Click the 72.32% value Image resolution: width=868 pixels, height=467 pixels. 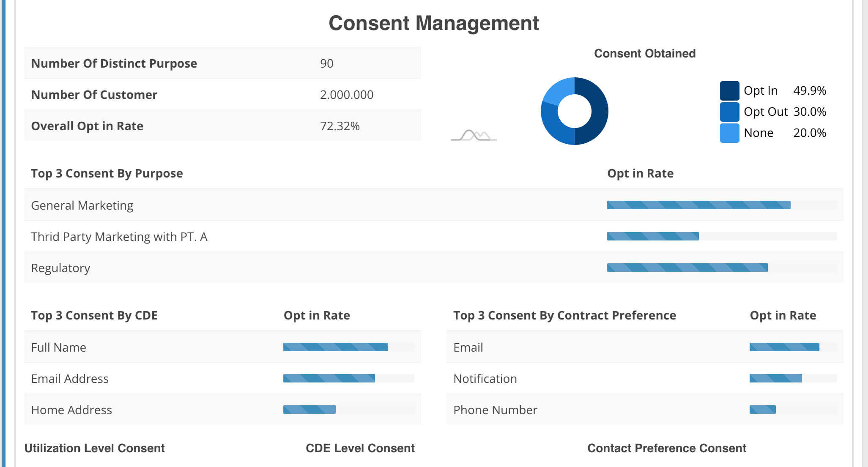[340, 126]
